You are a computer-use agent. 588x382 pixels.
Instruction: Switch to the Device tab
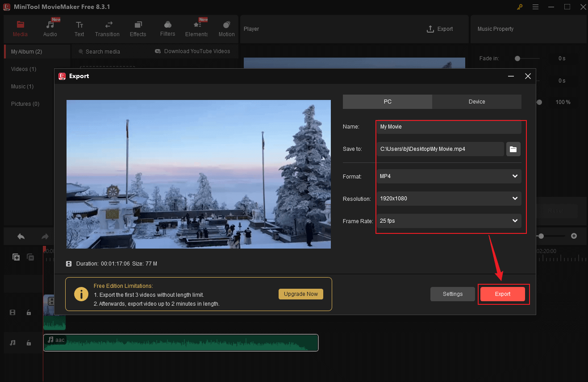[476, 102]
